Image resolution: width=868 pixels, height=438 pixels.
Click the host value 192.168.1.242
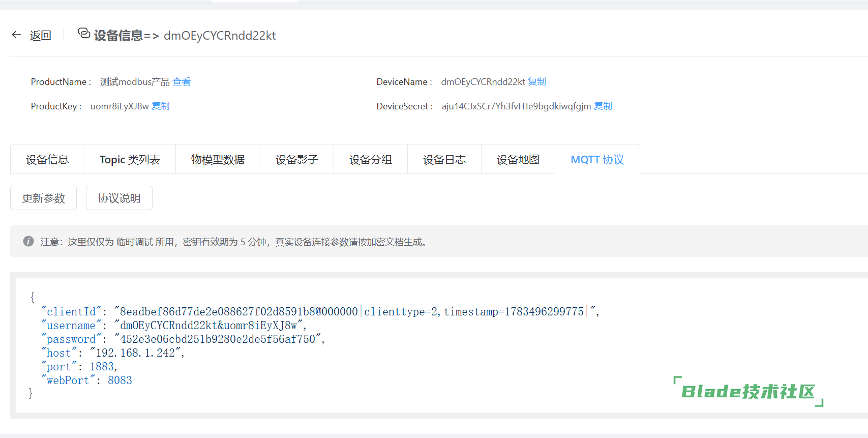[x=135, y=353]
